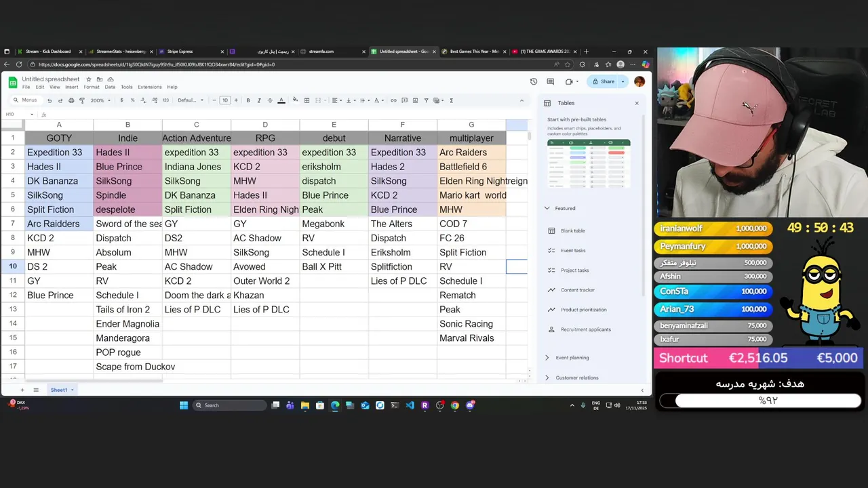The image size is (868, 488).
Task: Toggle italic formatting
Action: point(259,100)
